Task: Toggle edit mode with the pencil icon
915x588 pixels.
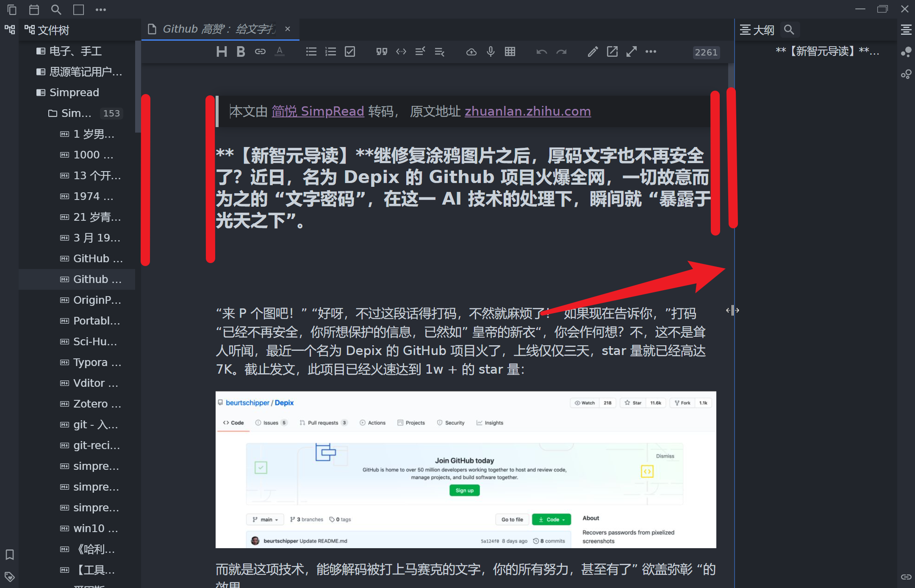Action: point(593,52)
